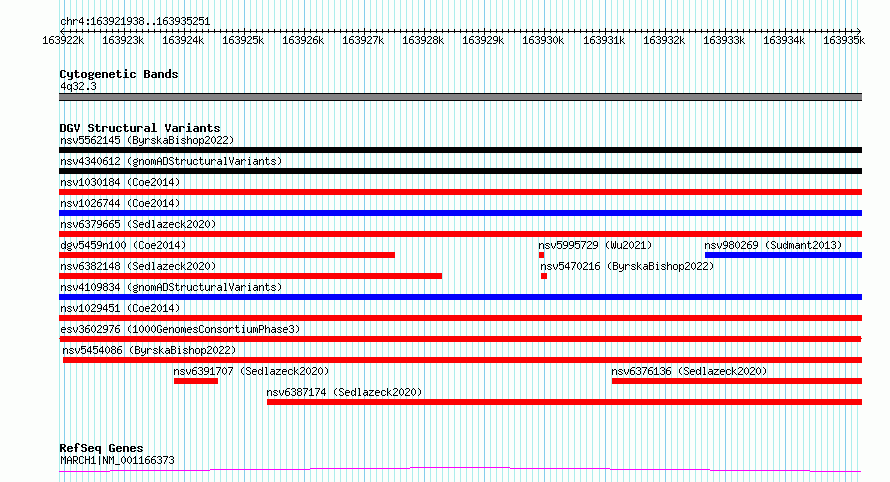Select the blue bar under nsv4109834
Screen dimensions: 890x482
pos(460,297)
